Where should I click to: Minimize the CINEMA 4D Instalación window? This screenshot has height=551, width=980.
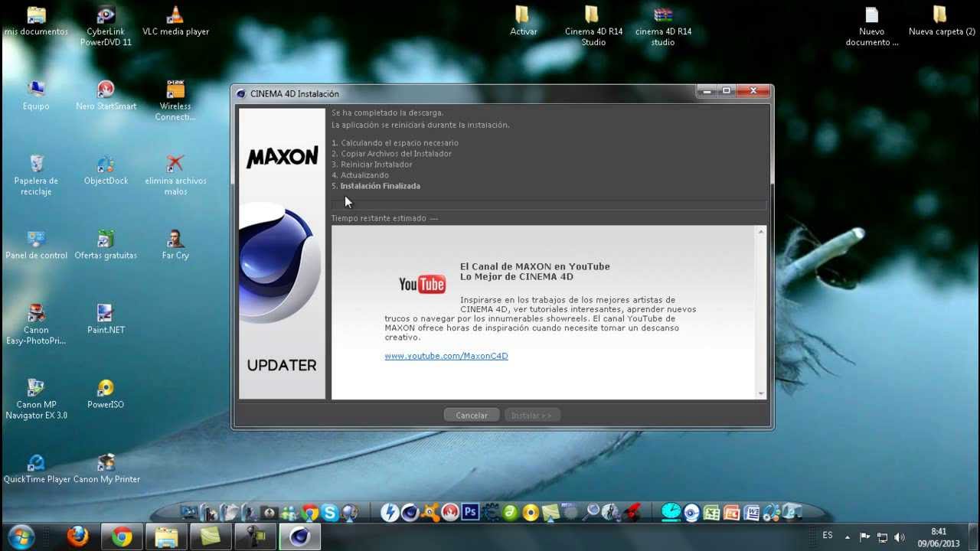pyautogui.click(x=707, y=91)
